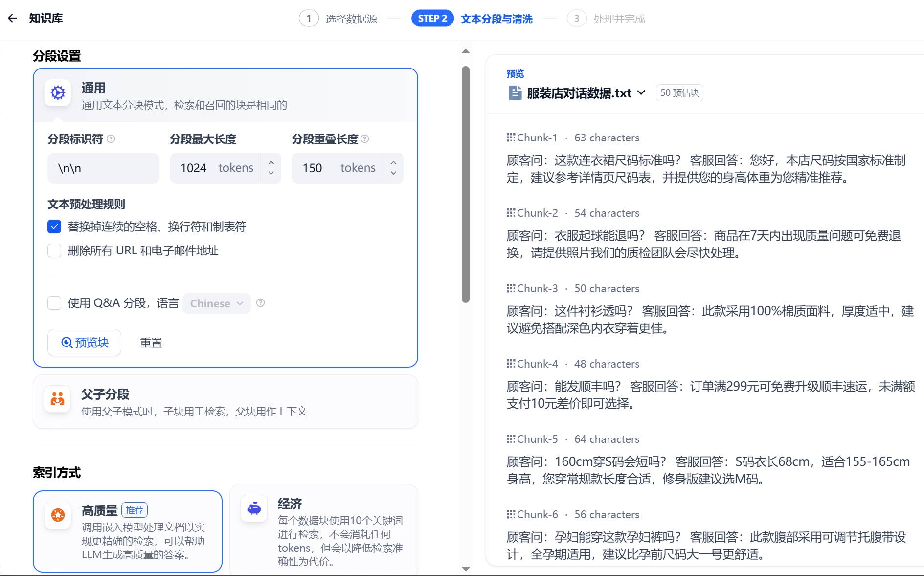Click the 通用 gear mode icon
This screenshot has width=924, height=576.
(58, 92)
